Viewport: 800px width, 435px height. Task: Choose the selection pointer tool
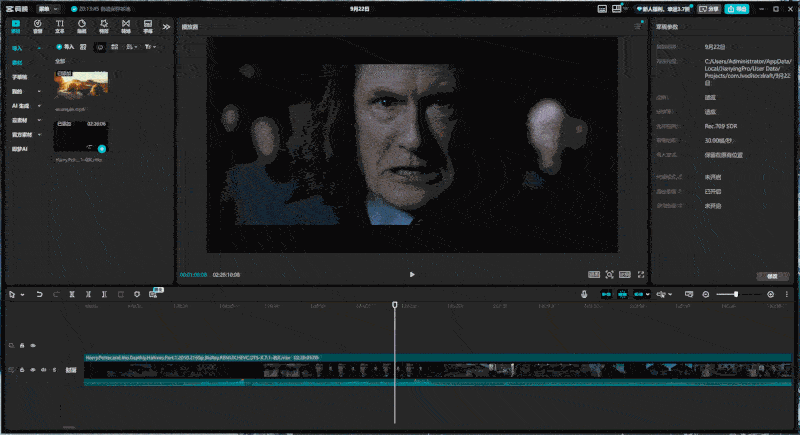[12, 294]
